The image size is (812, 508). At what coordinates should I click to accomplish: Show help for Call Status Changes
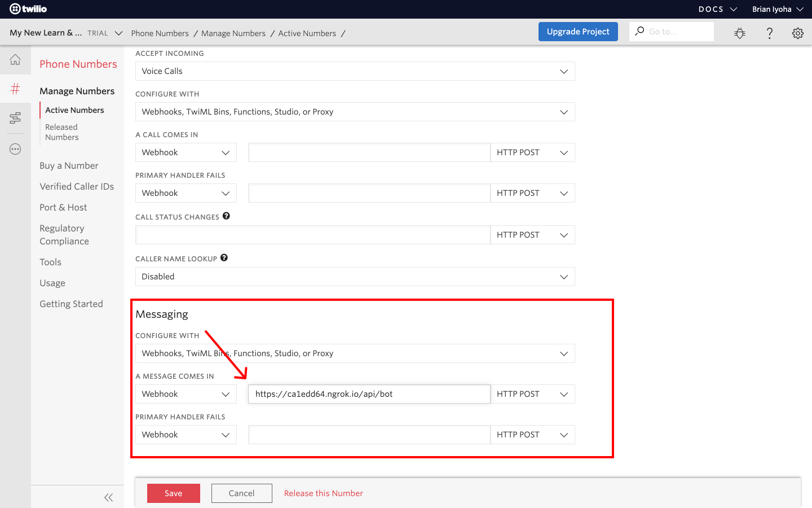(x=226, y=216)
